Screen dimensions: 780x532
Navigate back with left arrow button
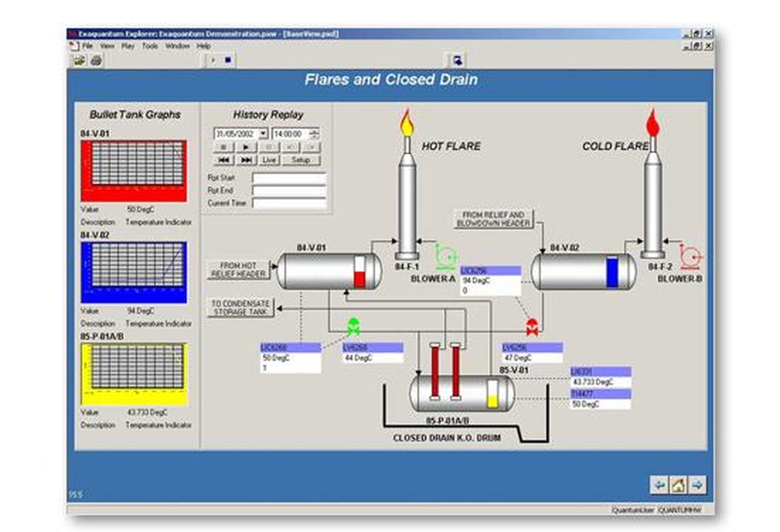click(660, 484)
